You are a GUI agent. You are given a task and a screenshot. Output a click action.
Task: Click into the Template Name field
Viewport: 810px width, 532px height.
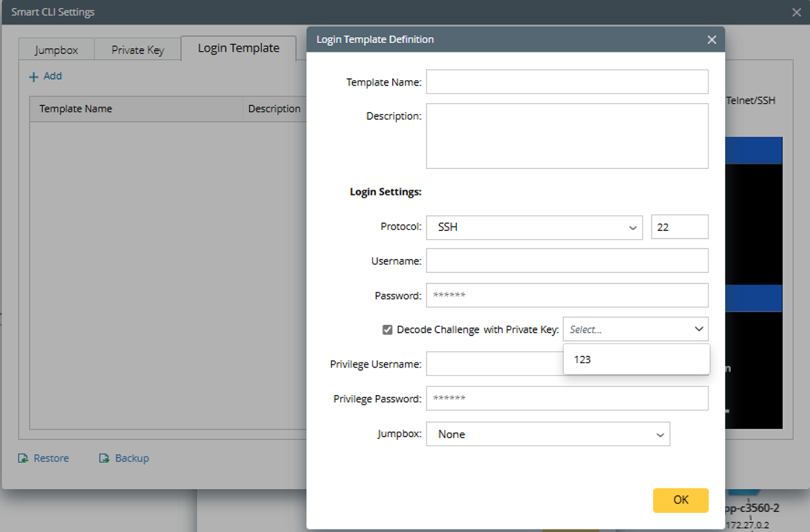click(566, 82)
